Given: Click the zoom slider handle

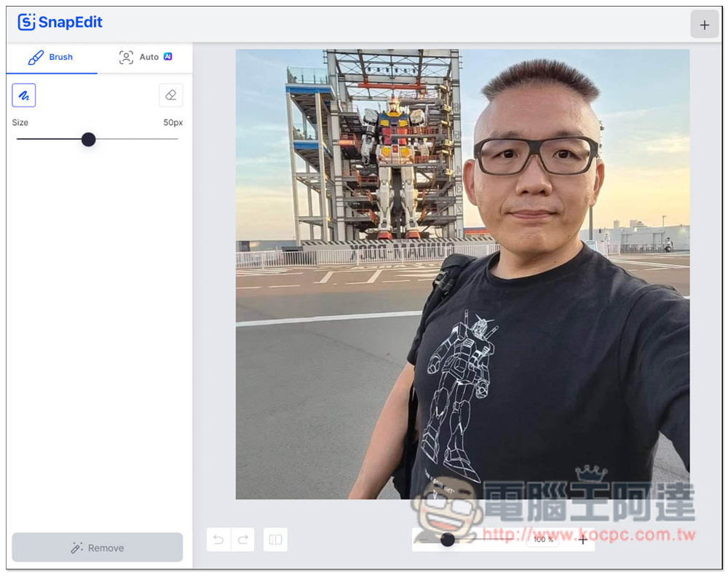Looking at the screenshot, I should [x=448, y=540].
